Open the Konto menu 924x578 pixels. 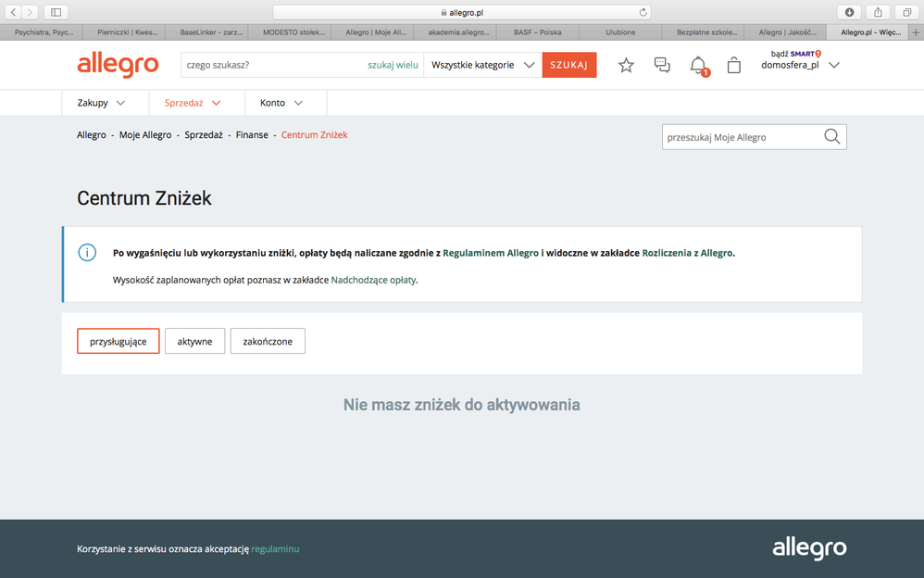tap(281, 103)
